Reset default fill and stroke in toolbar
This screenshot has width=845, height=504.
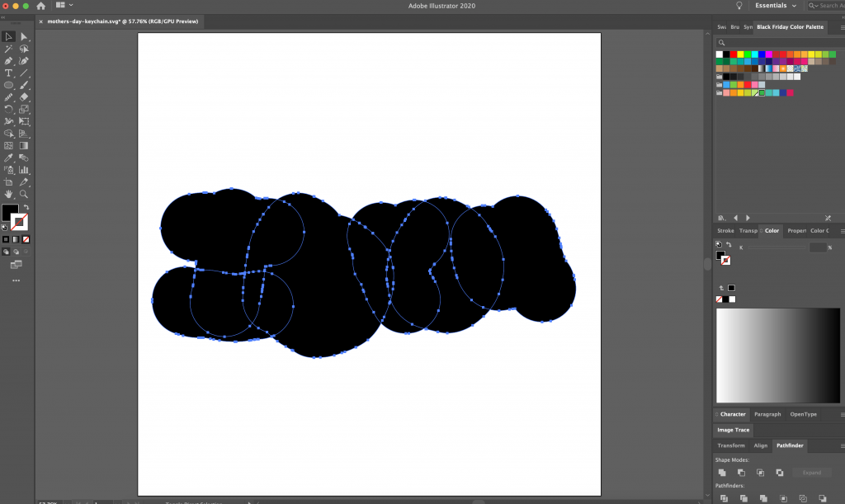click(4, 228)
